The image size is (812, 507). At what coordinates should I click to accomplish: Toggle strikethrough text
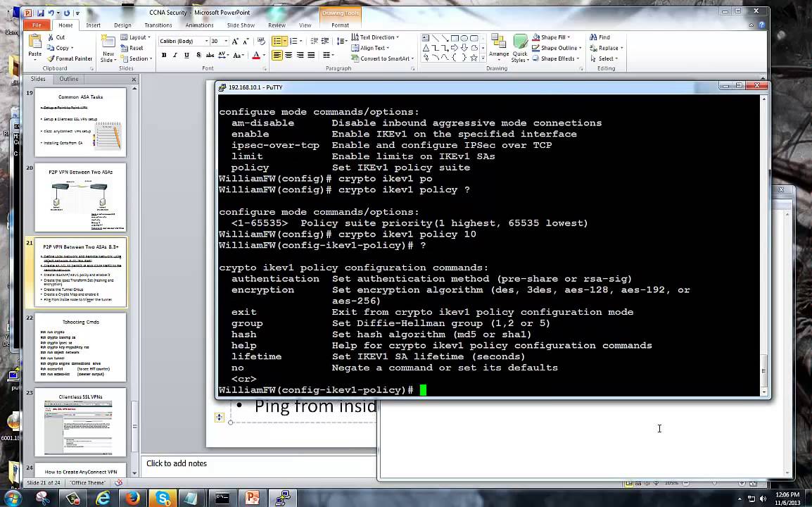(210, 55)
